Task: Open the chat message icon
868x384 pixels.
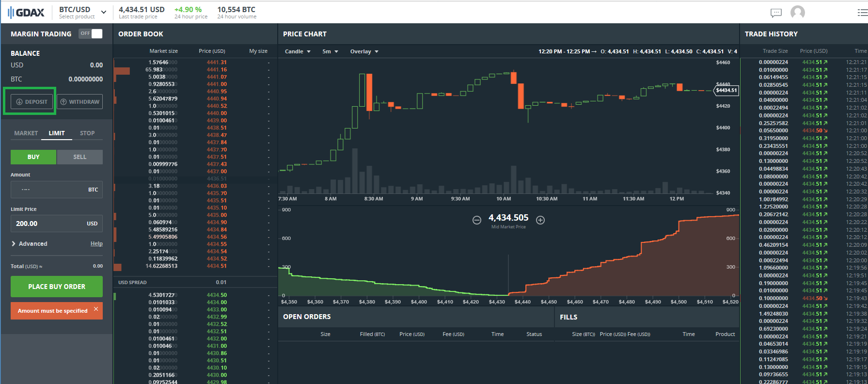Action: pos(776,13)
